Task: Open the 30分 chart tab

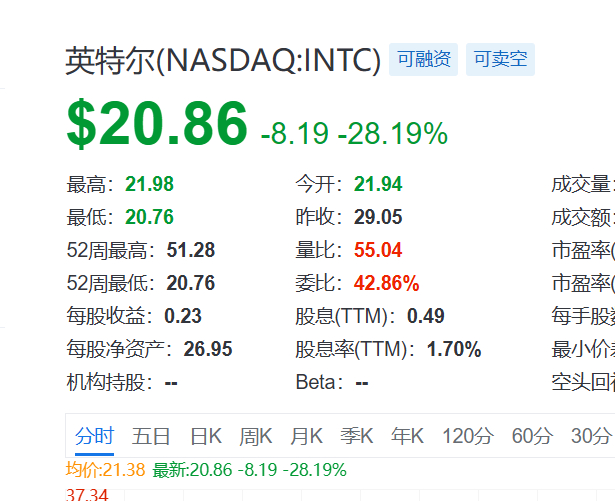Action: click(x=591, y=436)
